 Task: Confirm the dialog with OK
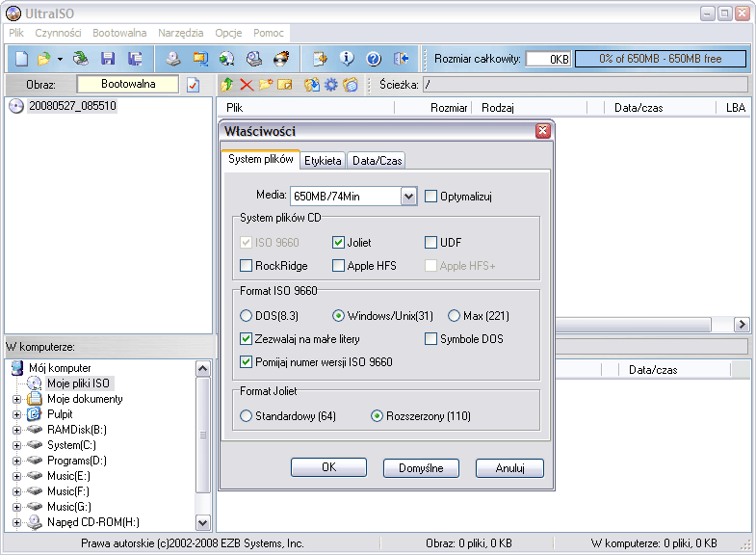328,467
